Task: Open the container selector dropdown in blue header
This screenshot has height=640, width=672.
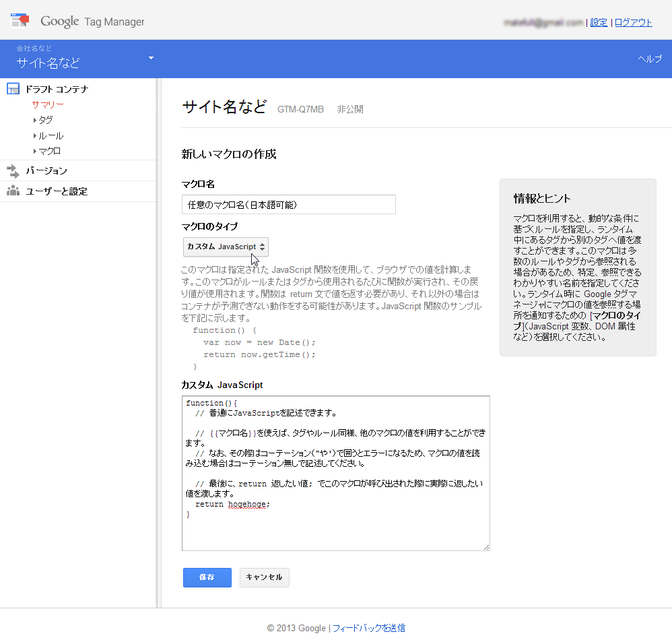Action: point(151,59)
